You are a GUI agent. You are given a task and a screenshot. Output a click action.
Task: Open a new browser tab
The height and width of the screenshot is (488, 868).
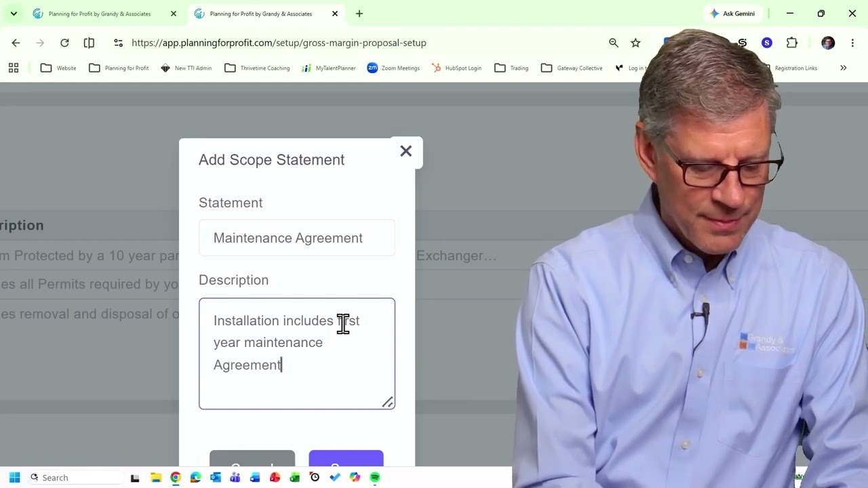(x=359, y=14)
